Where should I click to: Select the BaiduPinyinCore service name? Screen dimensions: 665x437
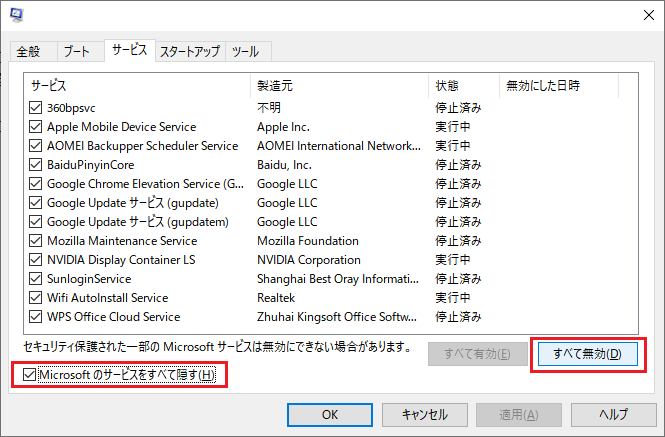[x=91, y=165]
